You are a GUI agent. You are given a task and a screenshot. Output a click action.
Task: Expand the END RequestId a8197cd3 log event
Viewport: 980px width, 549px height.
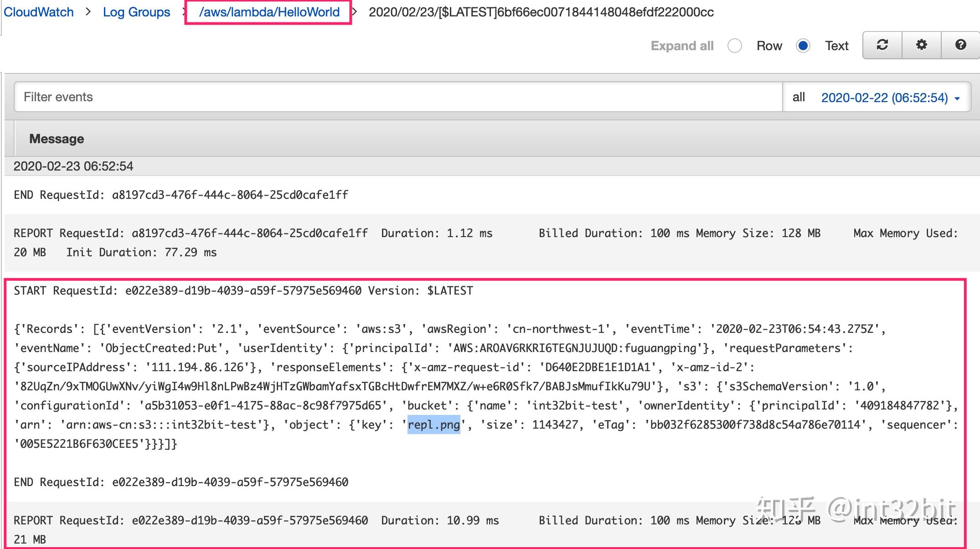tap(180, 194)
